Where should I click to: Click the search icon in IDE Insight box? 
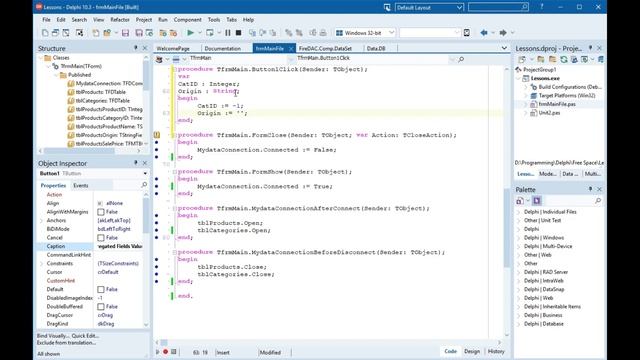pos(524,7)
